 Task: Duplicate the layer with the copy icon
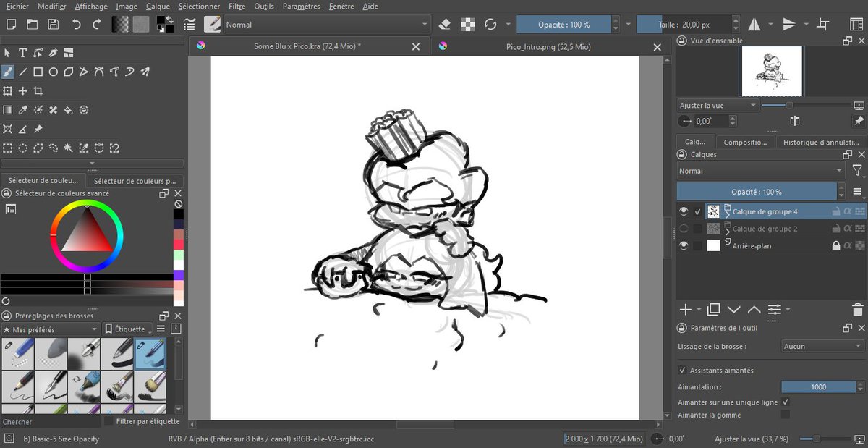coord(713,309)
